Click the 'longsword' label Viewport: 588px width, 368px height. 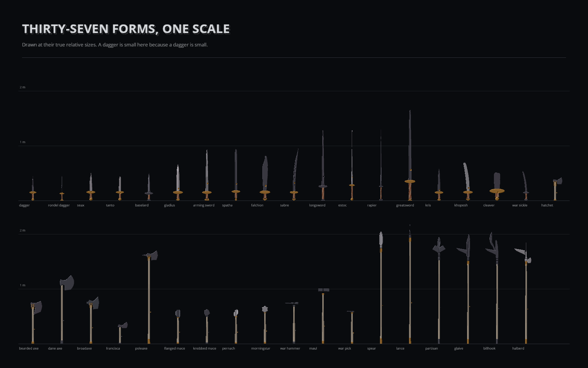point(317,205)
